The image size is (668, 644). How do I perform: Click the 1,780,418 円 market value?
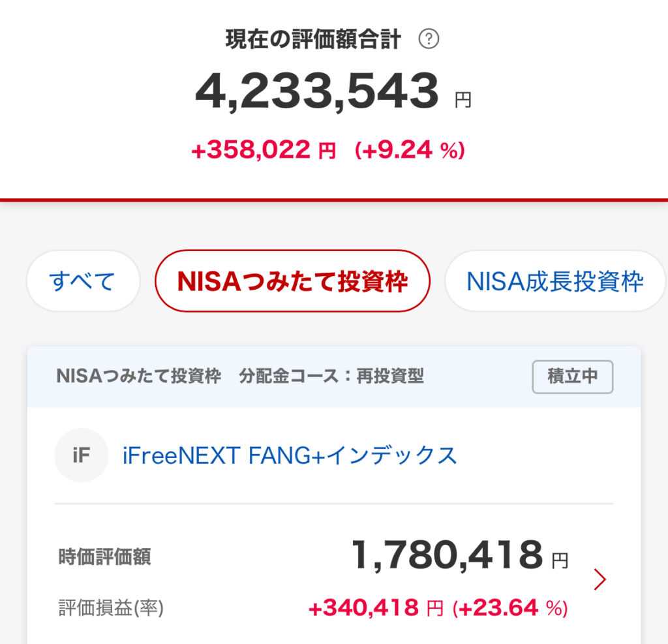point(447,556)
